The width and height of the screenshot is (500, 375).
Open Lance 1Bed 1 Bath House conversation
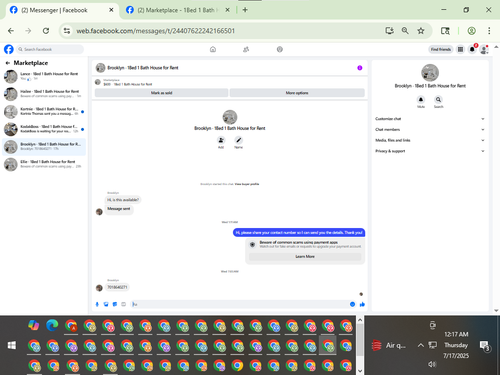coord(44,76)
